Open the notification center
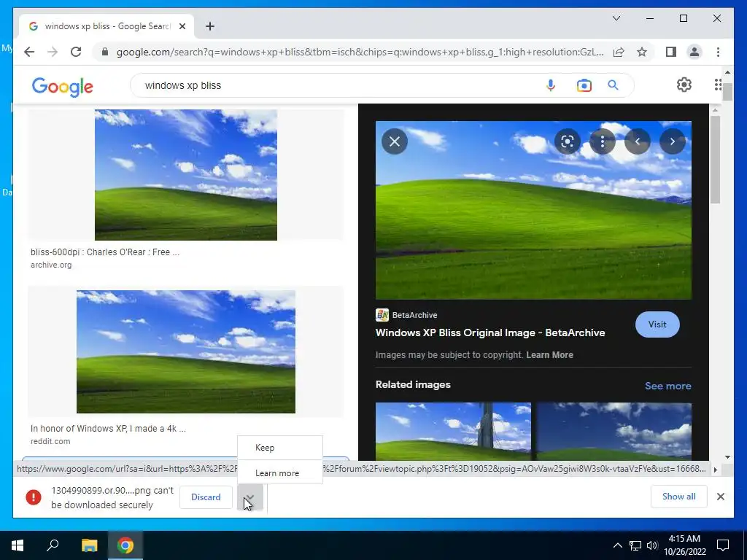Image resolution: width=747 pixels, height=560 pixels. (723, 545)
